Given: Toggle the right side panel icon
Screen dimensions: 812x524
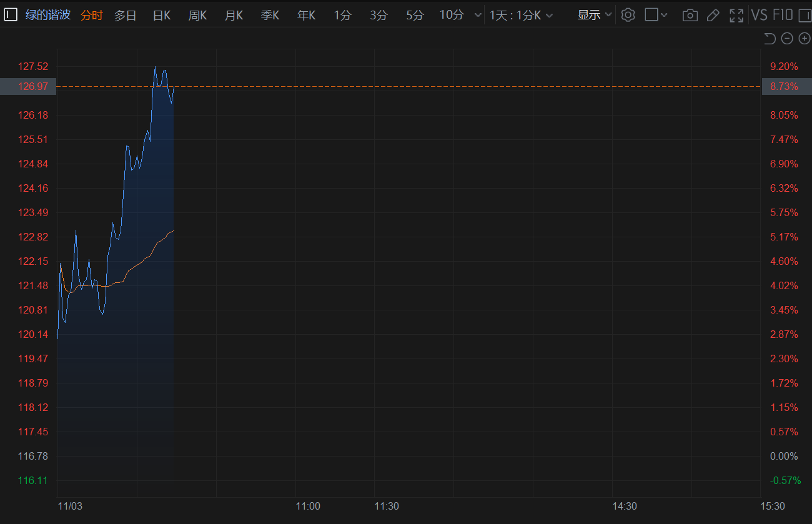Looking at the screenshot, I should click(x=805, y=15).
